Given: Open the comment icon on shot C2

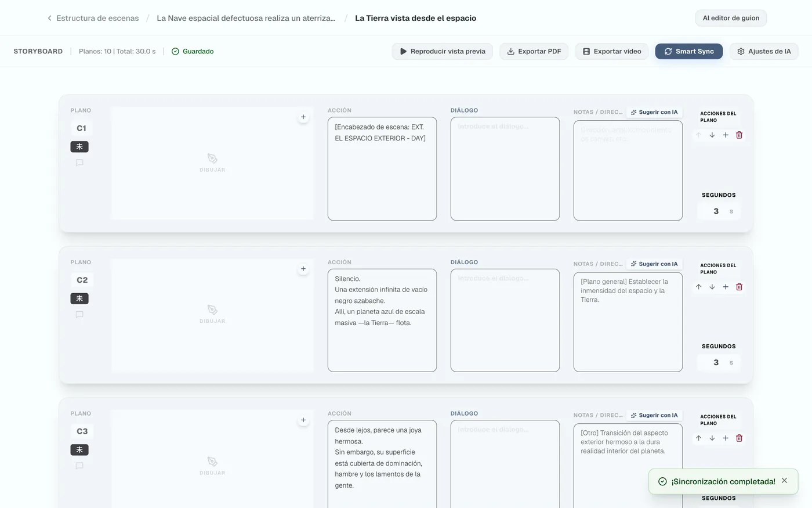Looking at the screenshot, I should tap(79, 315).
